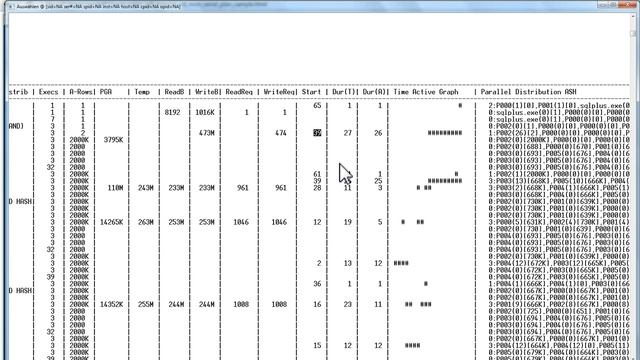Click the 'Time Active Graph' header
This screenshot has height=360, width=640.
(426, 92)
